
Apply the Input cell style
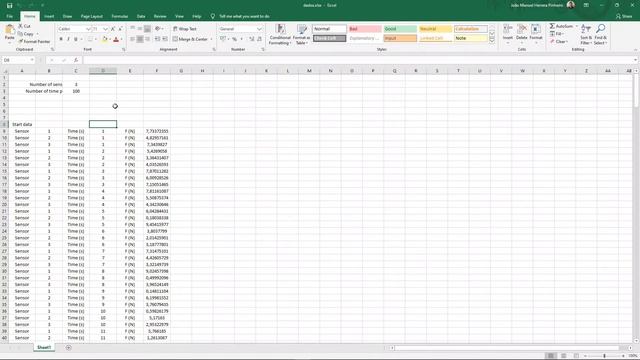400,38
